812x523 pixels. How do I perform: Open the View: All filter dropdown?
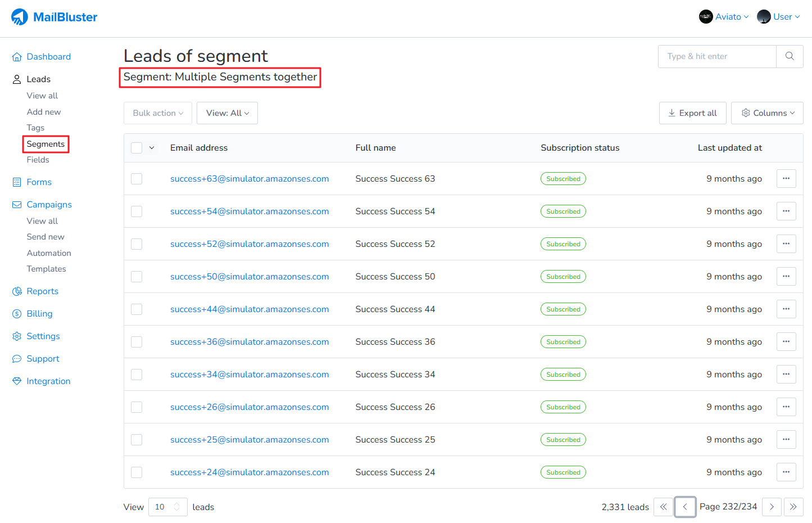227,113
